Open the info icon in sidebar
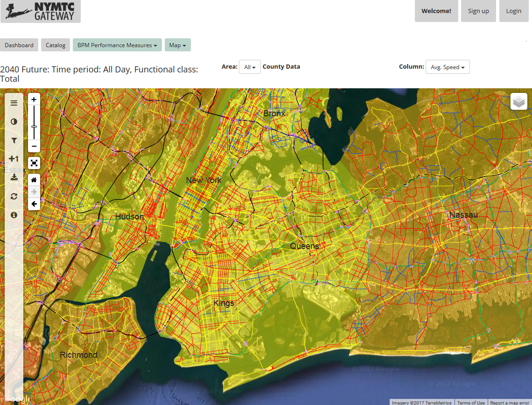This screenshot has height=405, width=532. tap(14, 215)
